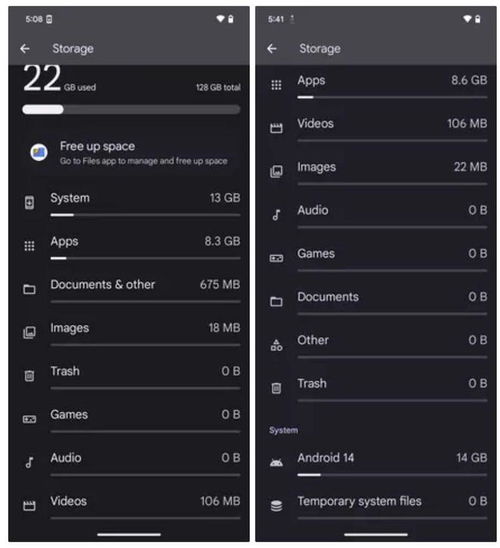
Task: Tap the Android 14 robot icon
Action: (x=276, y=463)
